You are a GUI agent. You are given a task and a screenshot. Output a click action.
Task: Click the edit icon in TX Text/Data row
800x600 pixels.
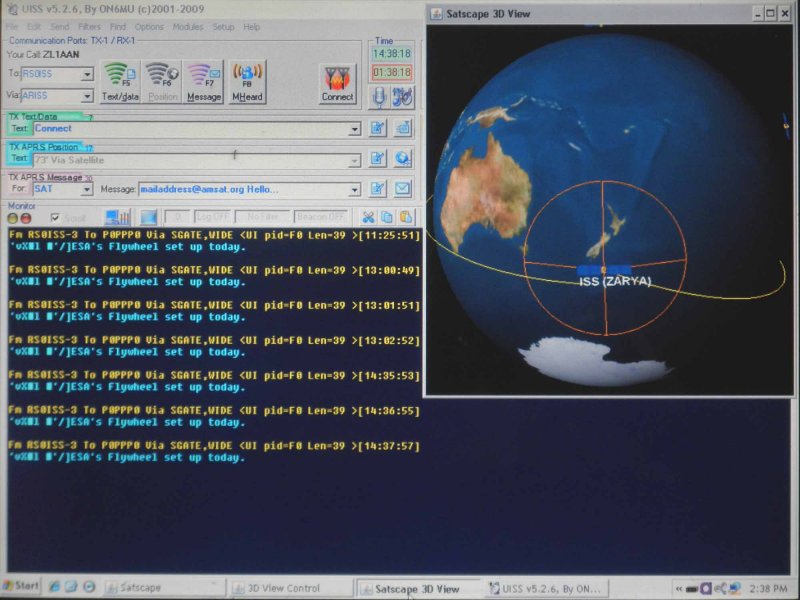tap(378, 128)
